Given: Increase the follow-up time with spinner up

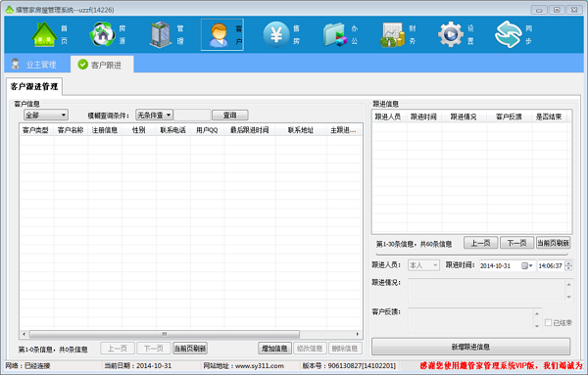Looking at the screenshot, I should click(568, 263).
